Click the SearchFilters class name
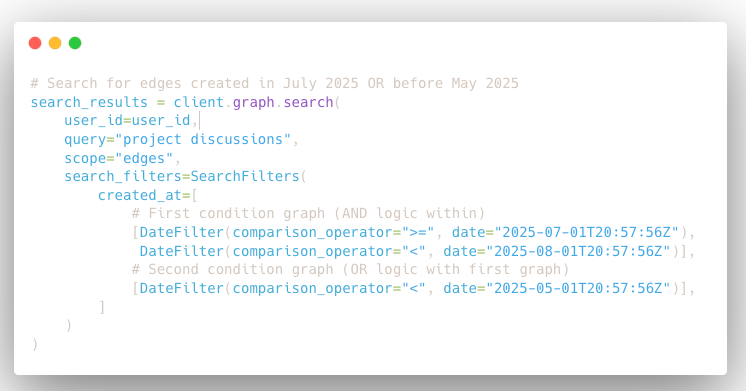 (x=245, y=176)
